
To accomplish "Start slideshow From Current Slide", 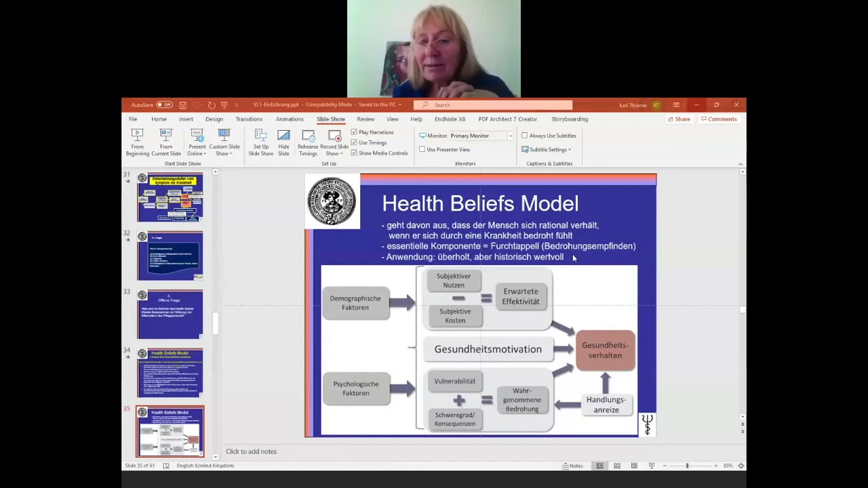I will click(166, 142).
